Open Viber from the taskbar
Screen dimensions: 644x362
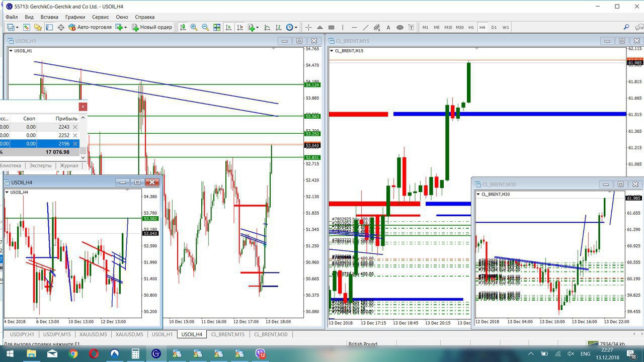tap(260, 354)
